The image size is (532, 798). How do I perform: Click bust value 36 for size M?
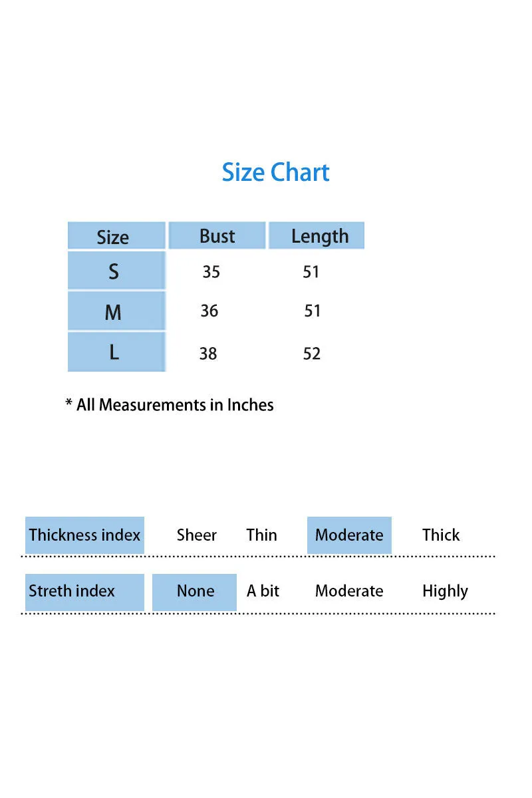(209, 311)
